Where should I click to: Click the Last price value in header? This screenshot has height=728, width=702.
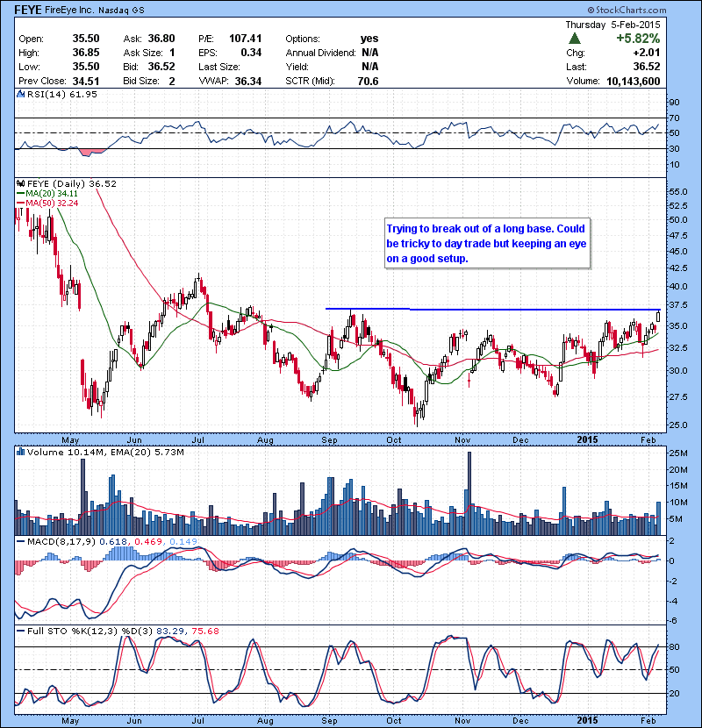pos(646,67)
